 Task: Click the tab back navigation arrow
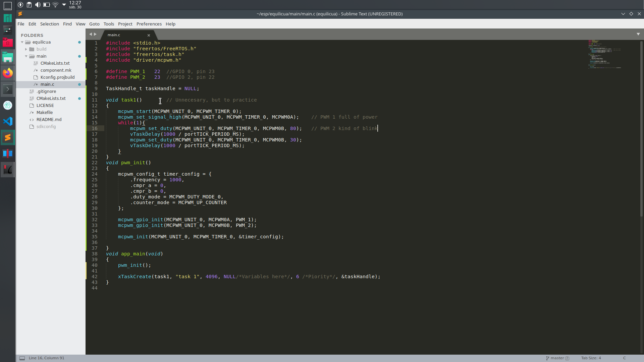tap(90, 34)
